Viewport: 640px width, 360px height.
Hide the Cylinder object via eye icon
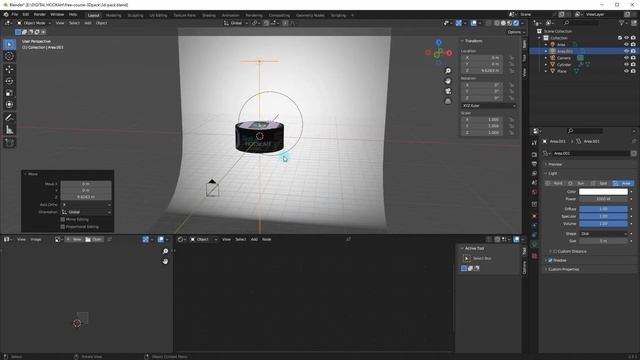(626, 64)
